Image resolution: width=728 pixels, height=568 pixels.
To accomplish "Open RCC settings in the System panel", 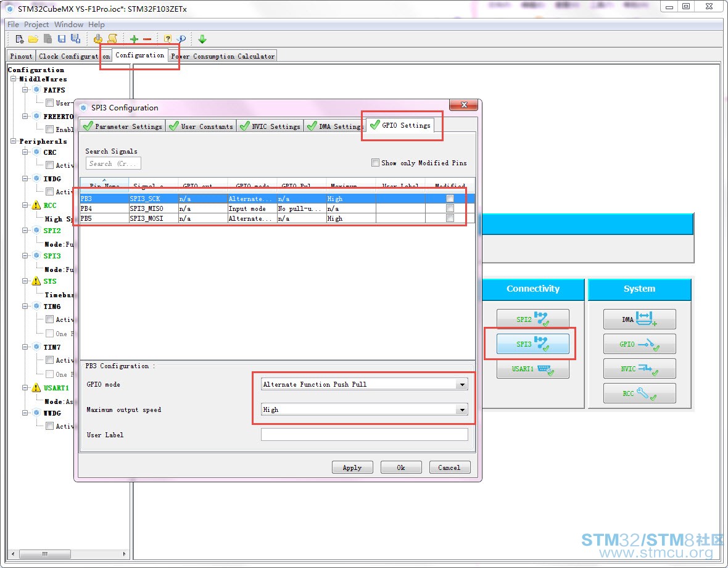I will (639, 393).
